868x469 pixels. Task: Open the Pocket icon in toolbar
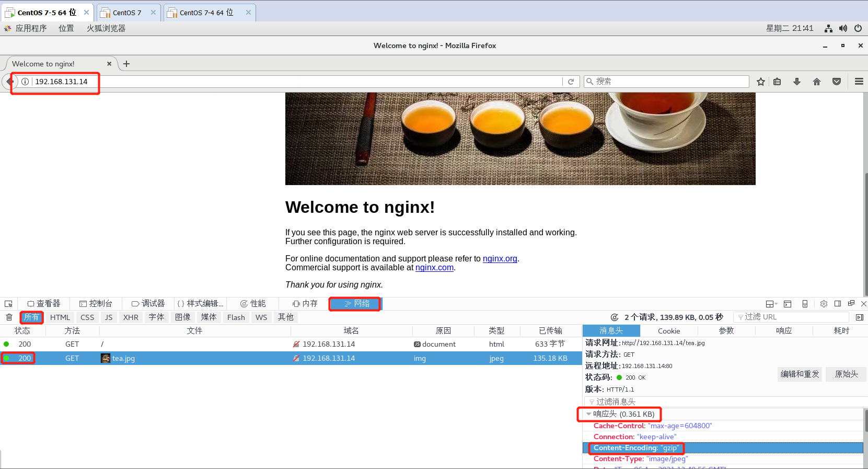(837, 82)
